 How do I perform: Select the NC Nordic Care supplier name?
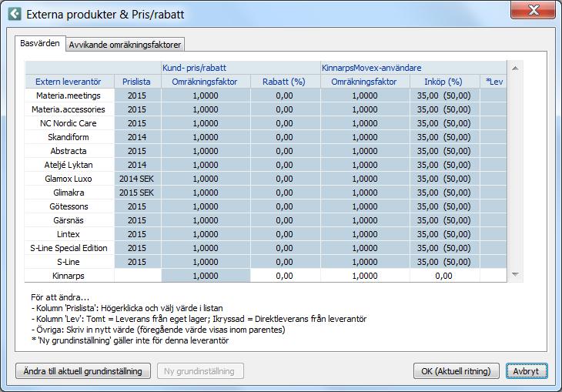pos(69,123)
